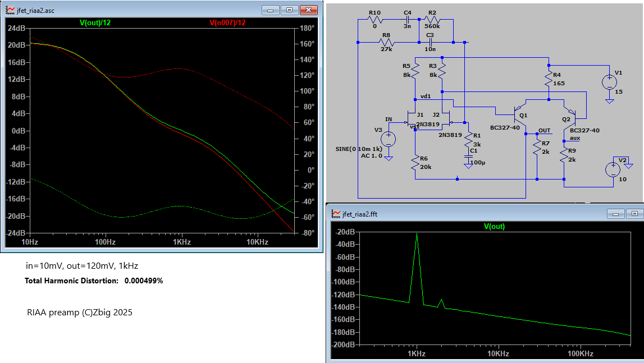This screenshot has height=363, width=644.
Task: Click the AC 1. 0 source text
Action: pos(372,156)
